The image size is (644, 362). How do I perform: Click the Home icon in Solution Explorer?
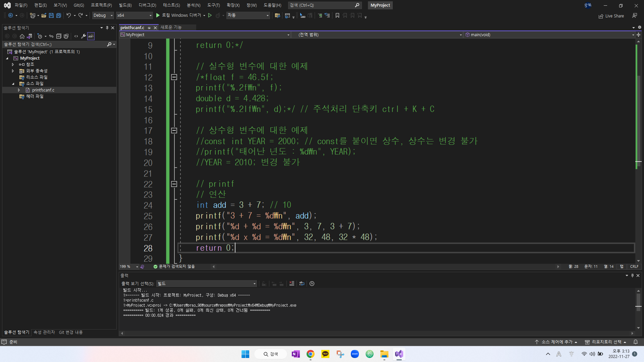tap(22, 36)
